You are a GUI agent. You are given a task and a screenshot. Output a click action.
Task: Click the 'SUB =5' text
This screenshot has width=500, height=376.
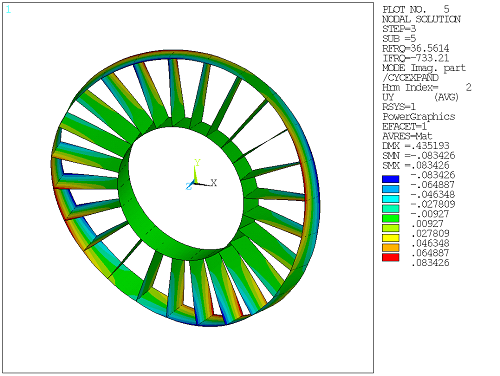point(399,39)
